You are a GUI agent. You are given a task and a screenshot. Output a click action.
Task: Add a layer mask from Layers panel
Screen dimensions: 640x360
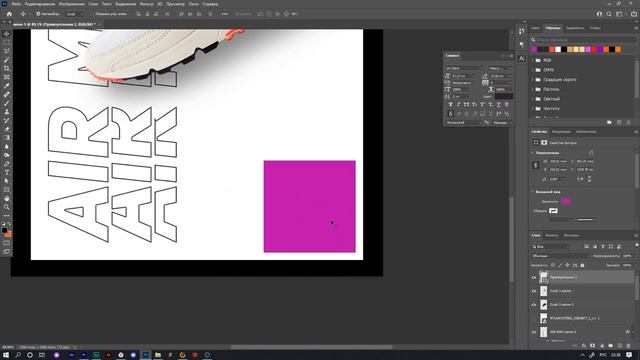coord(593,346)
